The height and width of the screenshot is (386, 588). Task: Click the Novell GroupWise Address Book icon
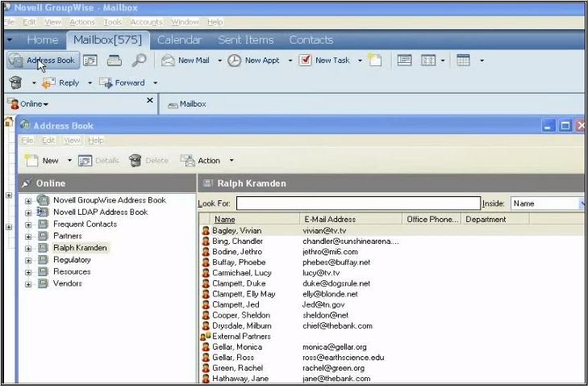pos(43,200)
